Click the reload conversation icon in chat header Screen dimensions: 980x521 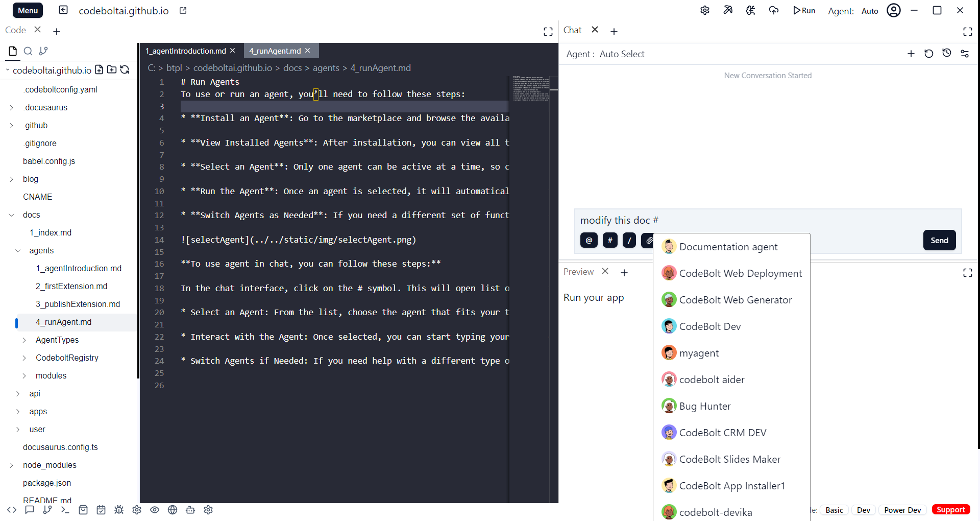(929, 54)
